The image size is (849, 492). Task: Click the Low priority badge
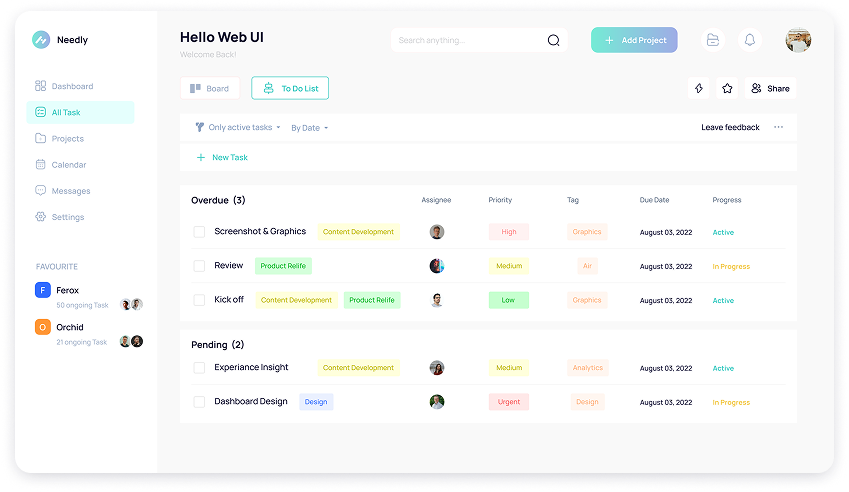pyautogui.click(x=509, y=300)
